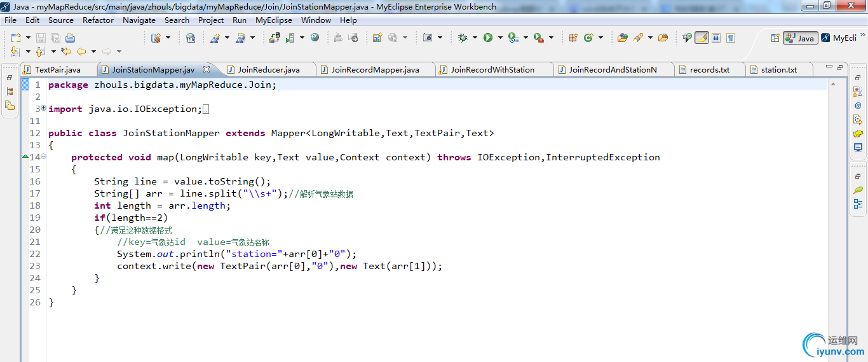
Task: Open the Problems view icon
Action: [x=858, y=92]
